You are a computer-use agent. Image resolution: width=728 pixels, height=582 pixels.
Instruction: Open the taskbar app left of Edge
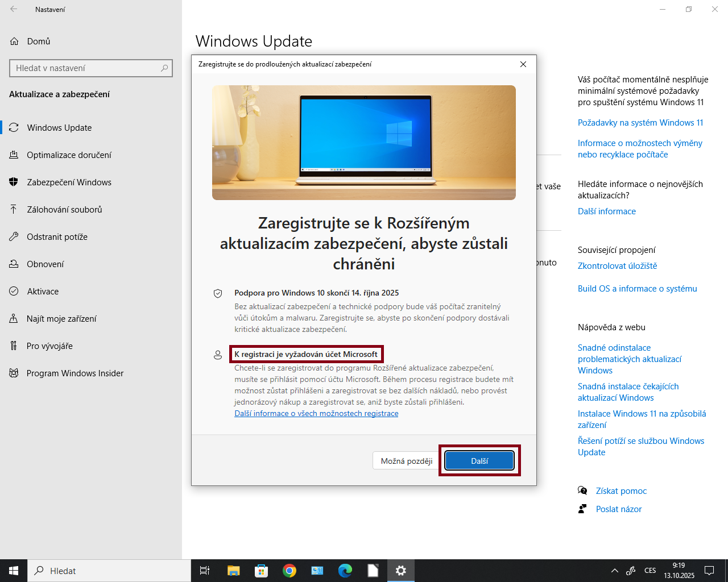[x=317, y=571]
